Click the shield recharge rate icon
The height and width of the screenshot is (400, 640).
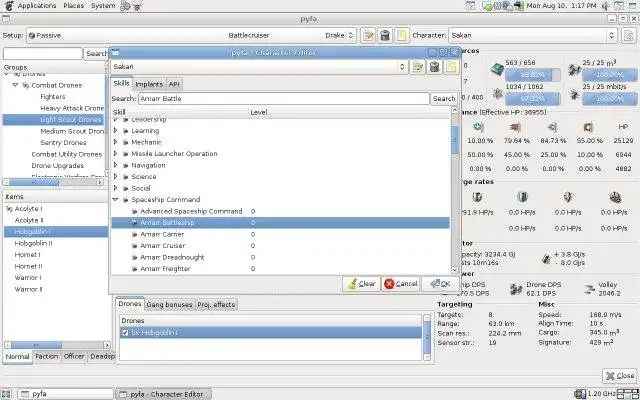[477, 198]
